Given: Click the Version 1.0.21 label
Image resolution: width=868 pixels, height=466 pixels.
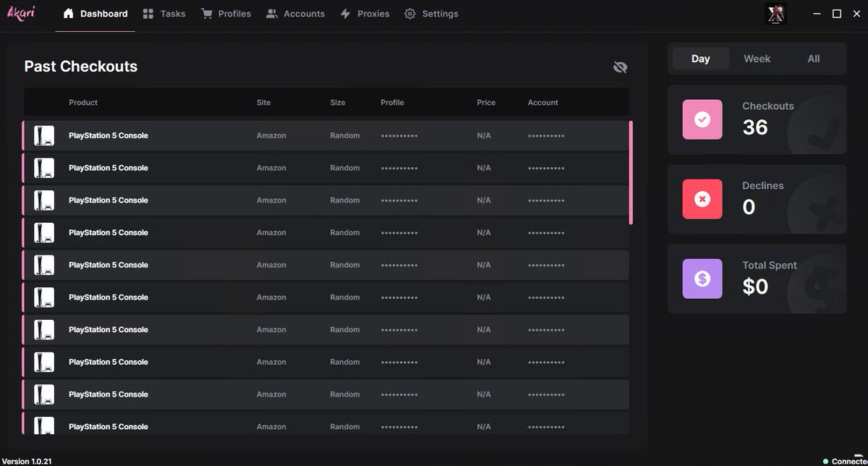Looking at the screenshot, I should pyautogui.click(x=27, y=461).
